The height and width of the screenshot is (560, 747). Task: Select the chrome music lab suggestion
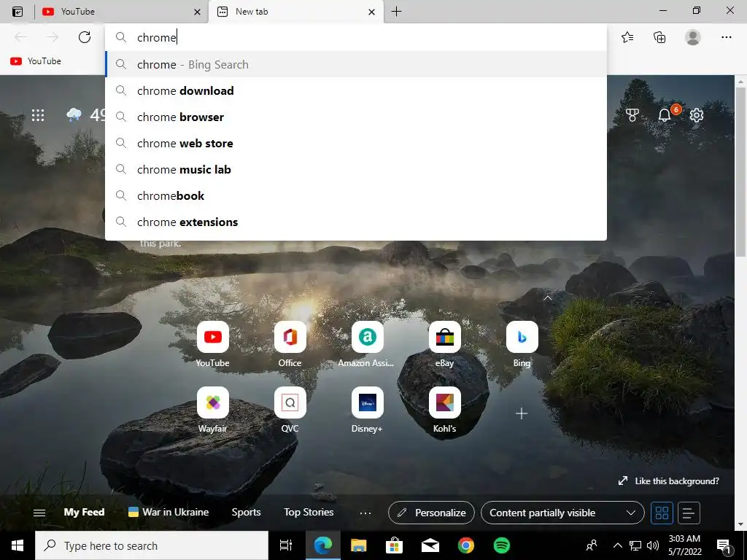356,169
